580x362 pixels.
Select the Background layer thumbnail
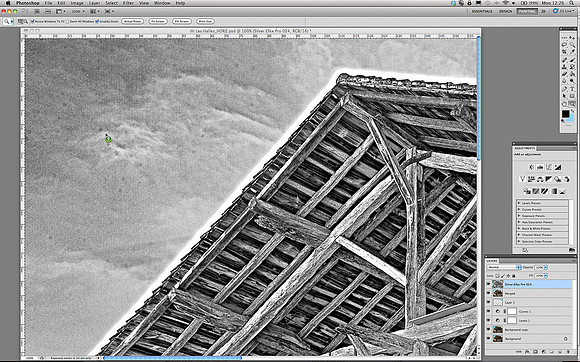coord(498,339)
